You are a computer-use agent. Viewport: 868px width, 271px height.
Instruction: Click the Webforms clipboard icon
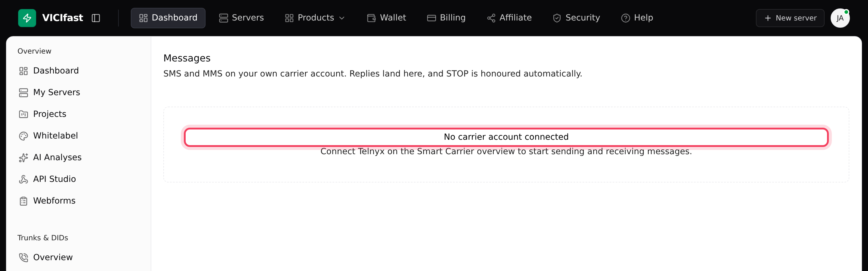23,201
